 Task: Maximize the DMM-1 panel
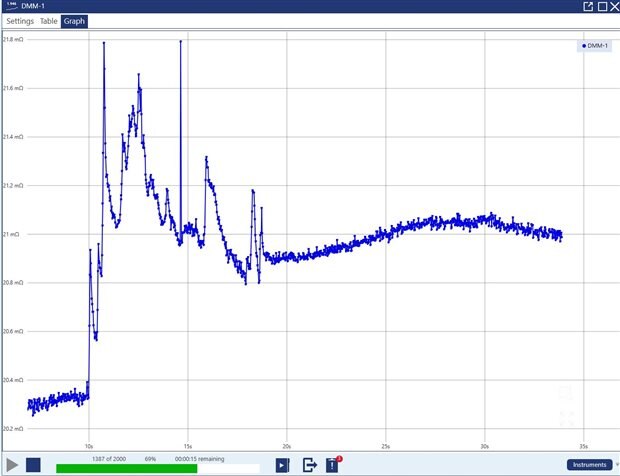pos(602,6)
